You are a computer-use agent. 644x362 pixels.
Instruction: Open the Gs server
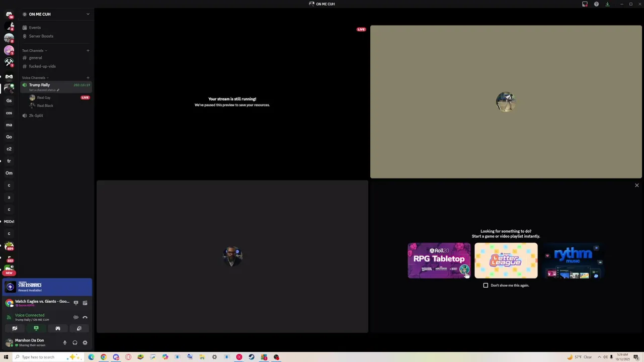click(x=9, y=101)
